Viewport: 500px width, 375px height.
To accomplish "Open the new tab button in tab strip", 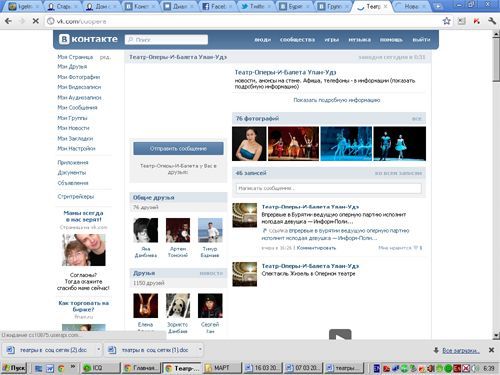I will click(437, 6).
